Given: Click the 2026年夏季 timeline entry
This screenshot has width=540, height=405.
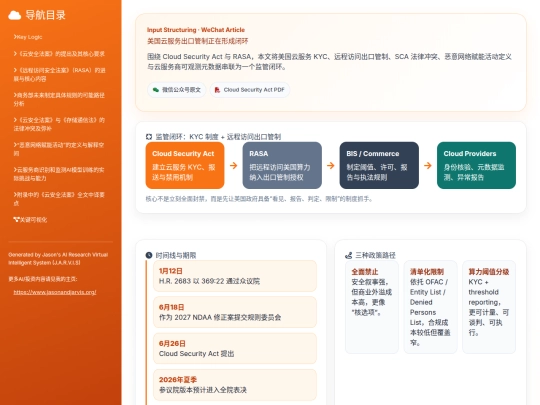Looking at the screenshot, I should pyautogui.click(x=235, y=385).
